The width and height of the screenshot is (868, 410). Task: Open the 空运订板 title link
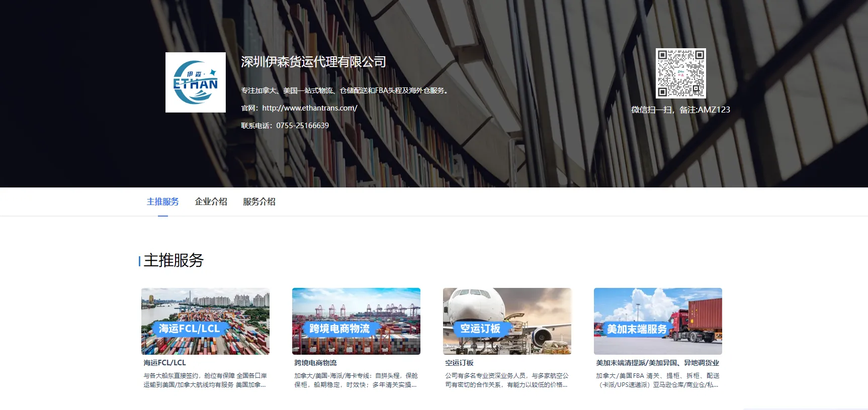(459, 363)
